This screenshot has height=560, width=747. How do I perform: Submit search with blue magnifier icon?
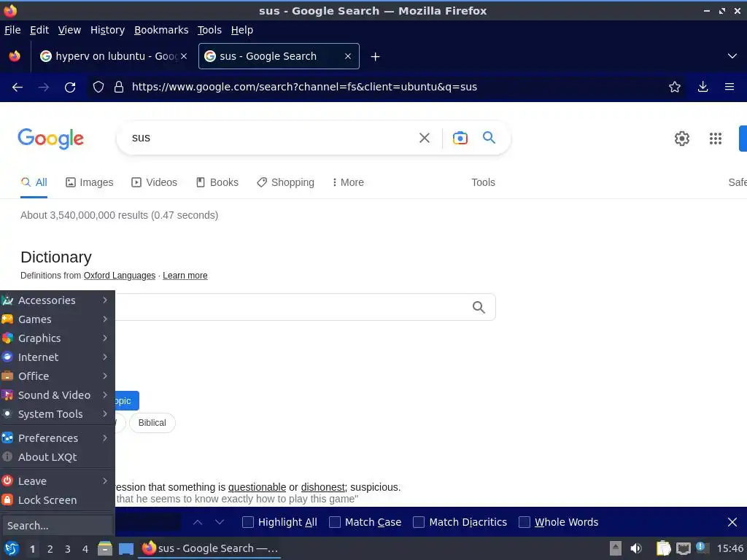coord(489,138)
